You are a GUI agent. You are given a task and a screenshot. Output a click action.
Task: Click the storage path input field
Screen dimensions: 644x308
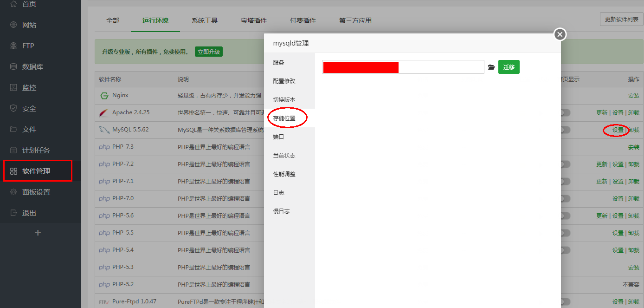(x=403, y=67)
